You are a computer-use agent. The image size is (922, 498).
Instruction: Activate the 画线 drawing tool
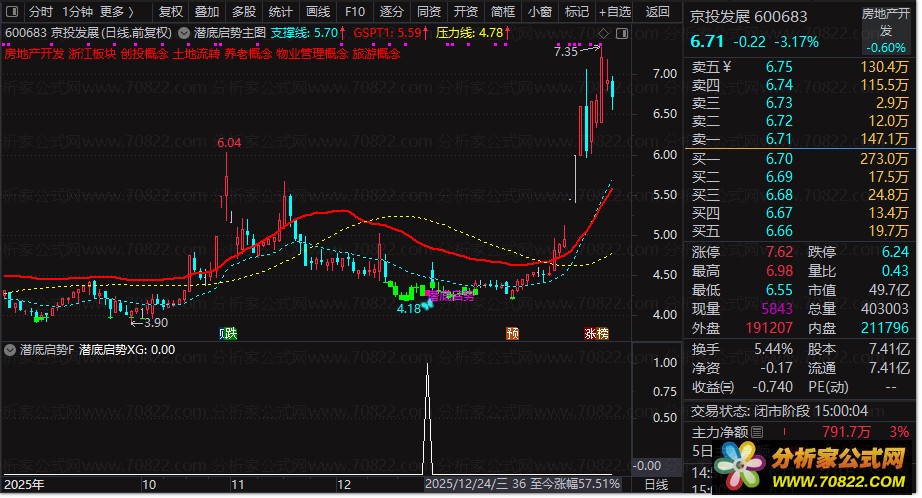[x=318, y=11]
